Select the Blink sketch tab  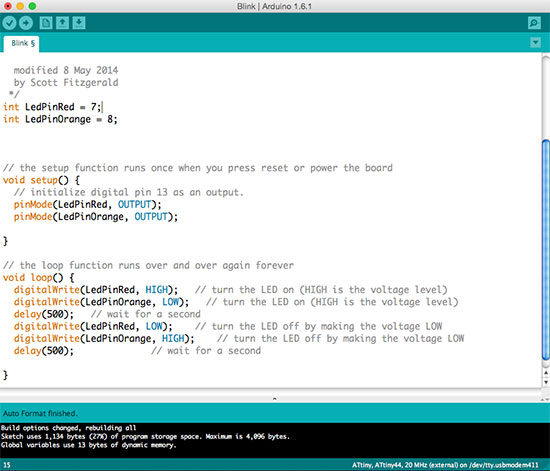(22, 43)
